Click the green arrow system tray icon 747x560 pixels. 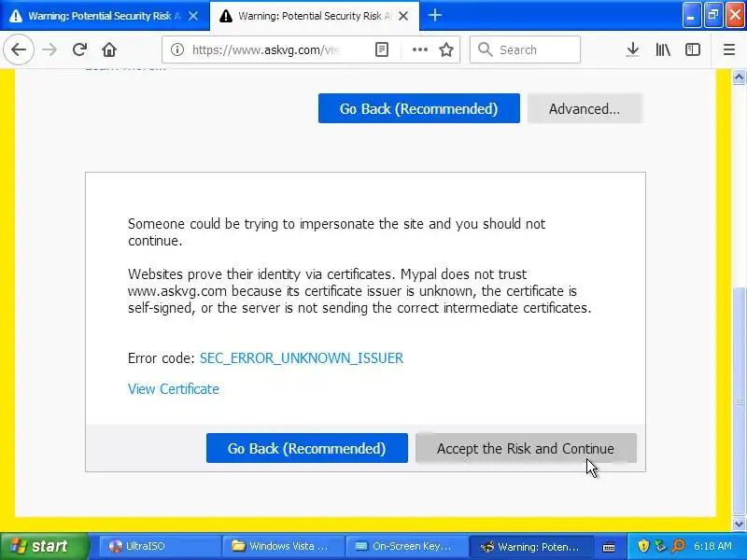click(x=660, y=546)
